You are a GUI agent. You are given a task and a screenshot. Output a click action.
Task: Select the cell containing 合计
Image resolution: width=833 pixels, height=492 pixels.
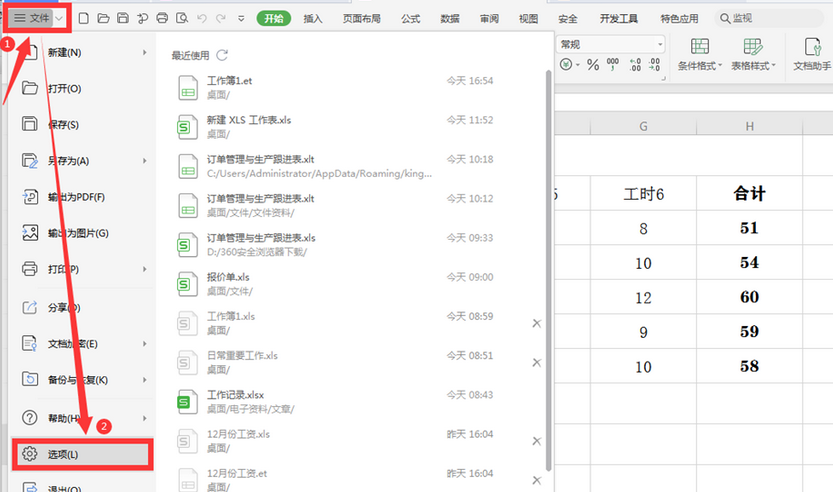749,193
